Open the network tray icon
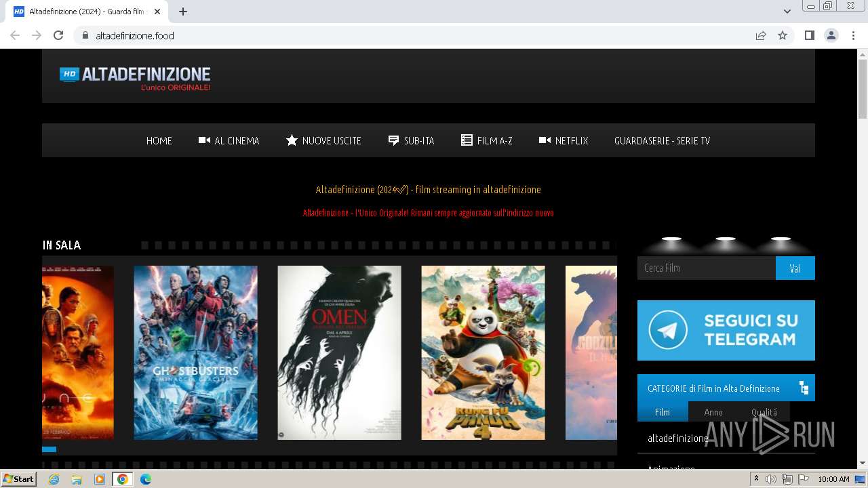 [x=787, y=479]
